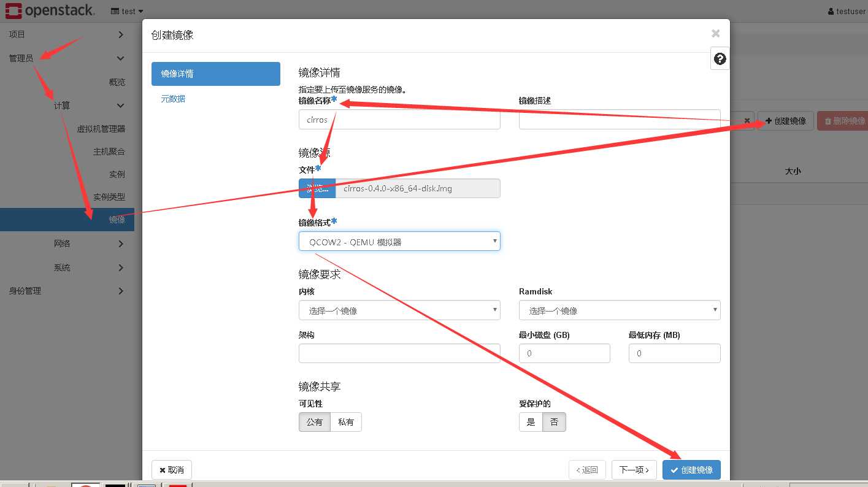Click the OpenStack logo
This screenshot has width=868, height=487.
pos(50,10)
